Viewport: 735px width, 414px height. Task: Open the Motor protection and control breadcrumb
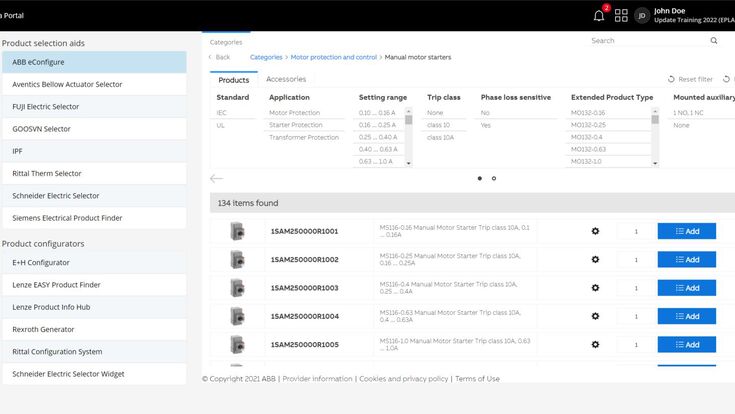[333, 57]
